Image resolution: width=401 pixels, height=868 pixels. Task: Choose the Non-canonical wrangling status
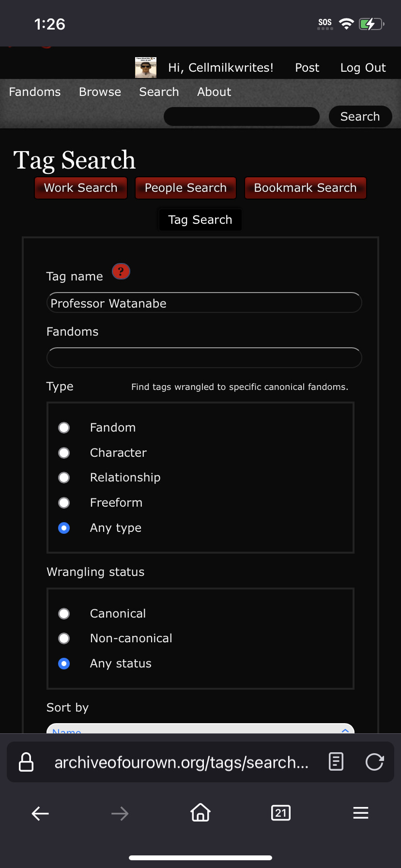tap(64, 638)
